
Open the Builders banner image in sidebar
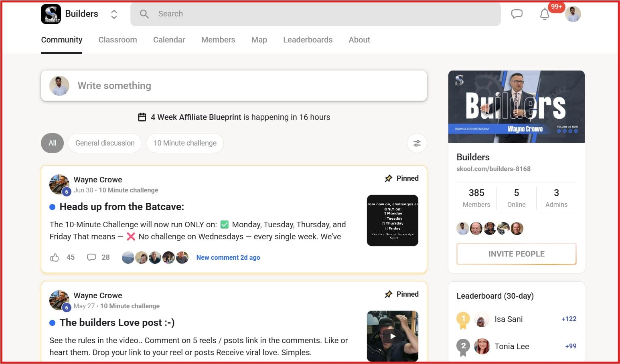coord(517,107)
